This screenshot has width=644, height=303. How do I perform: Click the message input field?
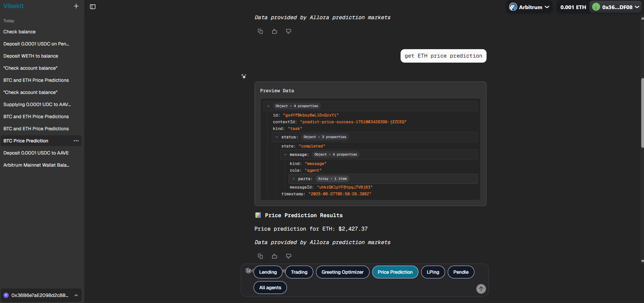(364, 280)
